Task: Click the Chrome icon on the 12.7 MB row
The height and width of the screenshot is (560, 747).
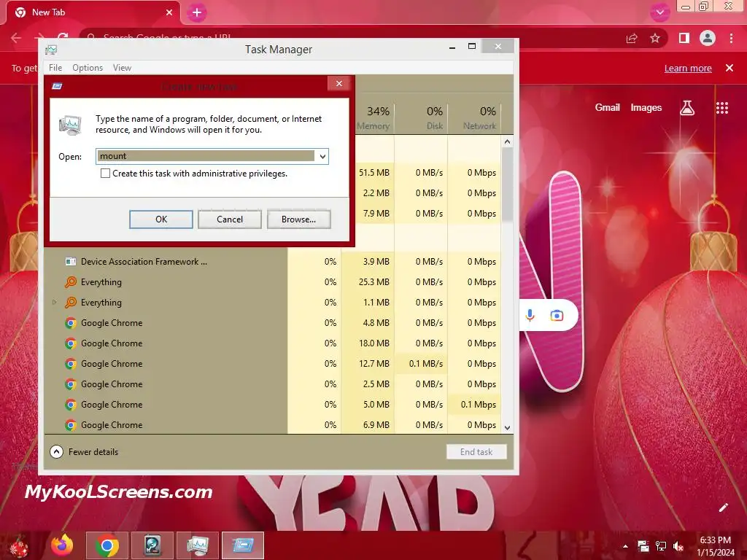Action: click(x=71, y=364)
